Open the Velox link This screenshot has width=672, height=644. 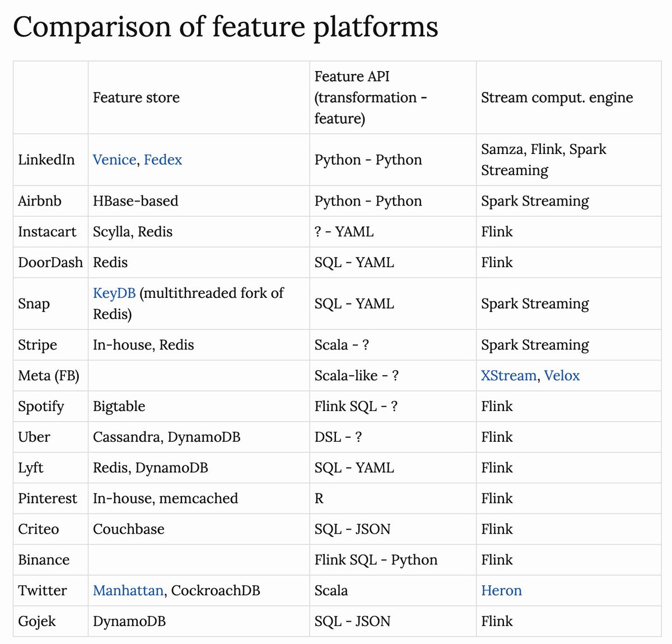coord(562,375)
